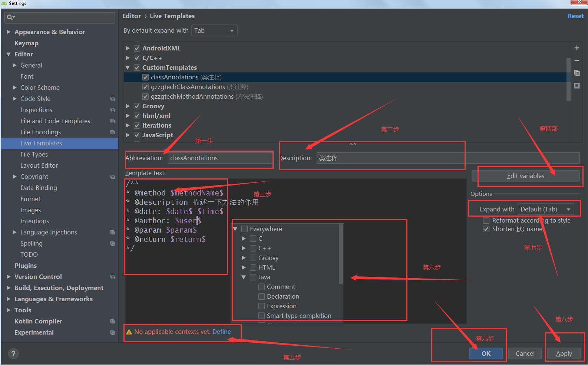This screenshot has width=588, height=365.
Task: Click the duplicate template copy icon
Action: 577,73
